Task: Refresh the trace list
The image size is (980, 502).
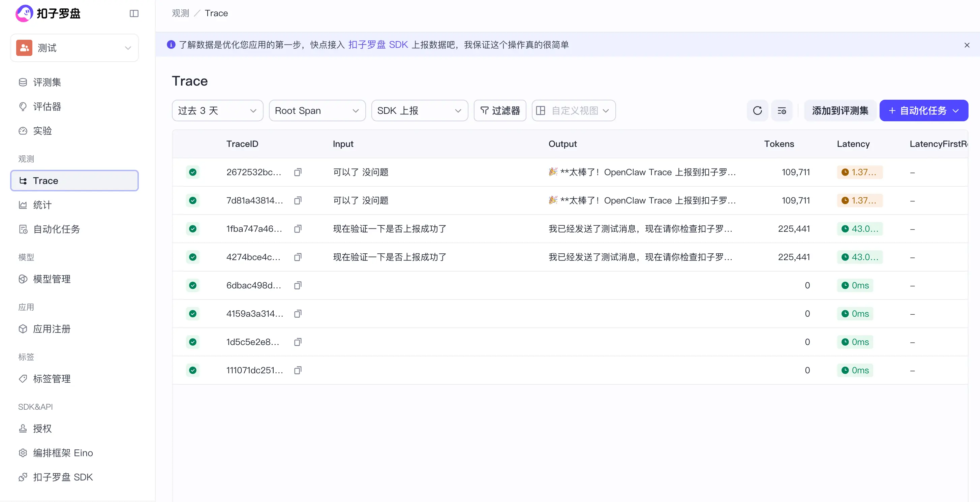Action: click(758, 111)
